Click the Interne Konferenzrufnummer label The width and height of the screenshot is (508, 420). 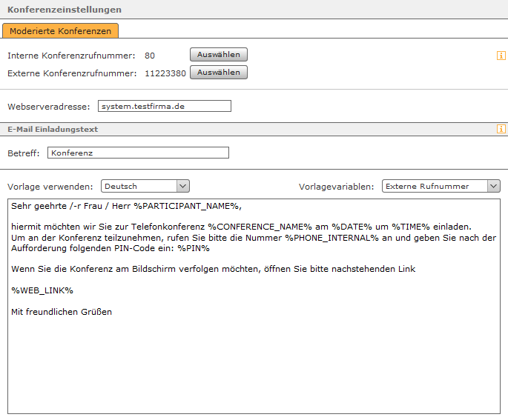[x=71, y=56]
